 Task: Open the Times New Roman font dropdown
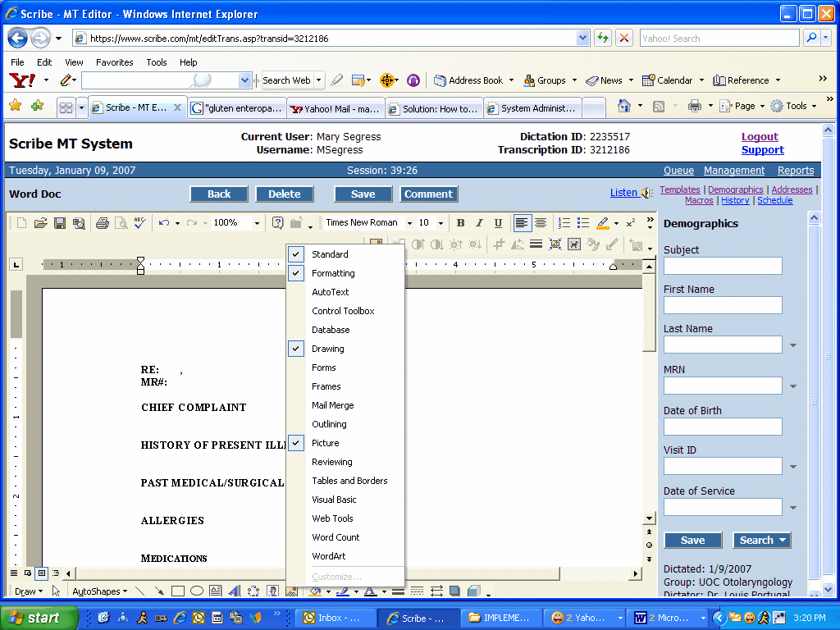point(410,223)
